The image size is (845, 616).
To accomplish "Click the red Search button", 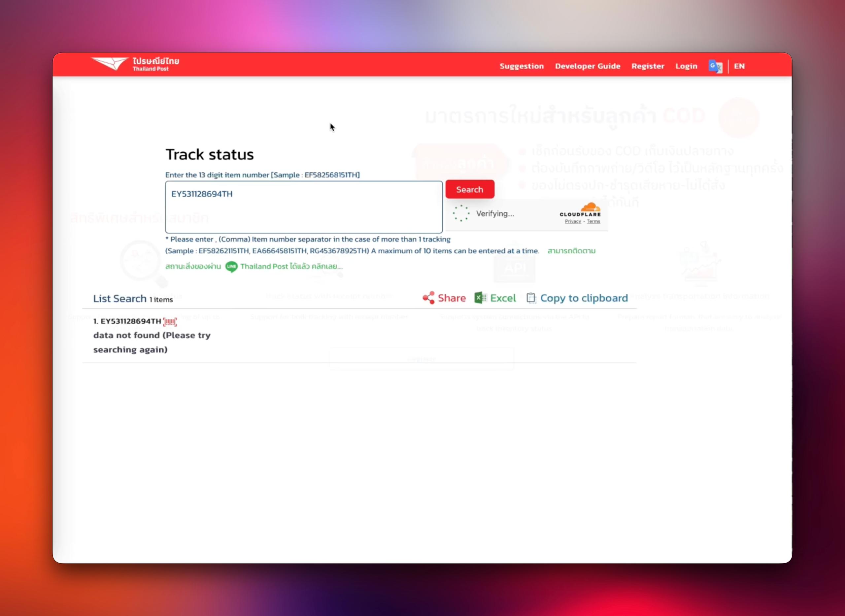I will [x=470, y=189].
